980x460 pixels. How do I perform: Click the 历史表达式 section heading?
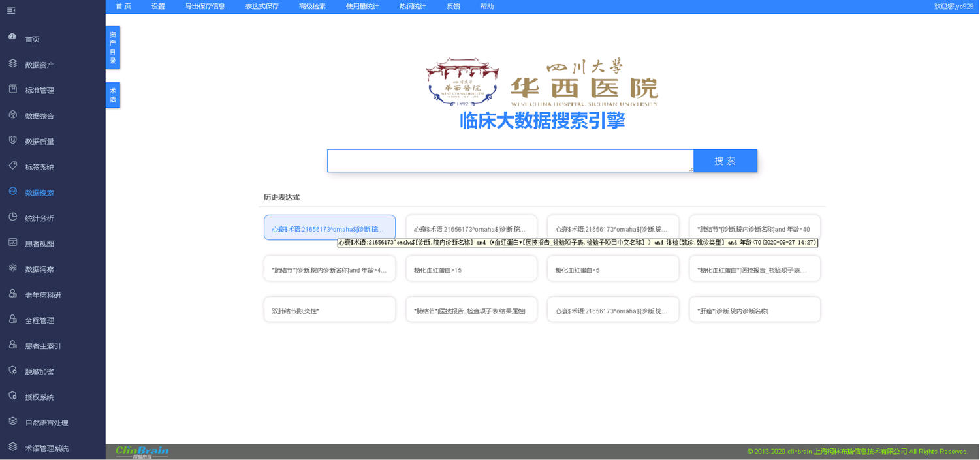(281, 198)
